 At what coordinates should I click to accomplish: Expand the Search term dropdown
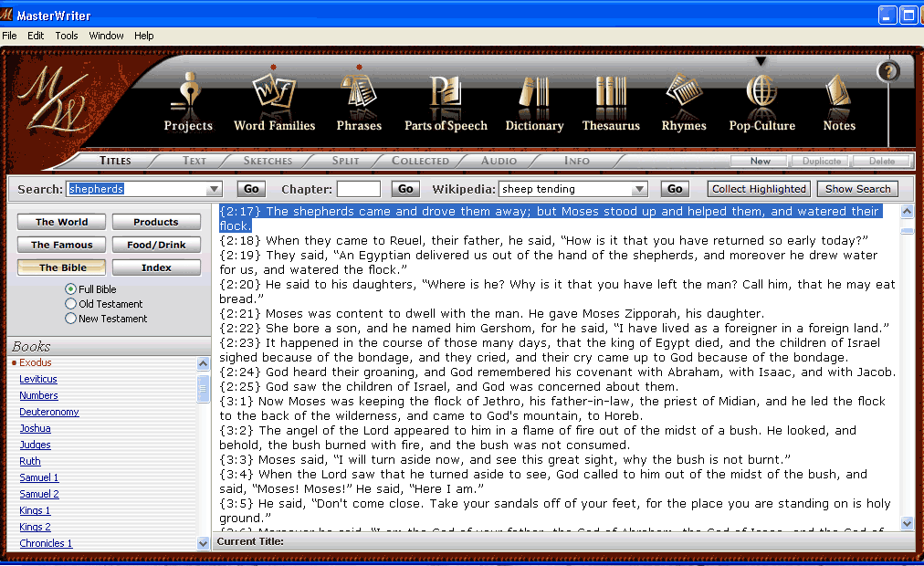pyautogui.click(x=214, y=190)
